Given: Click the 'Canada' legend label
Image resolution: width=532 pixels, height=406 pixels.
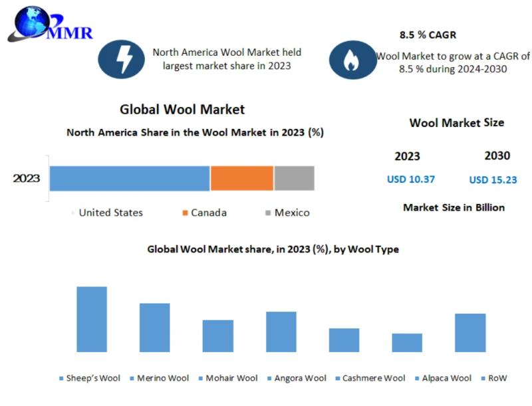Looking at the screenshot, I should click(x=209, y=213).
